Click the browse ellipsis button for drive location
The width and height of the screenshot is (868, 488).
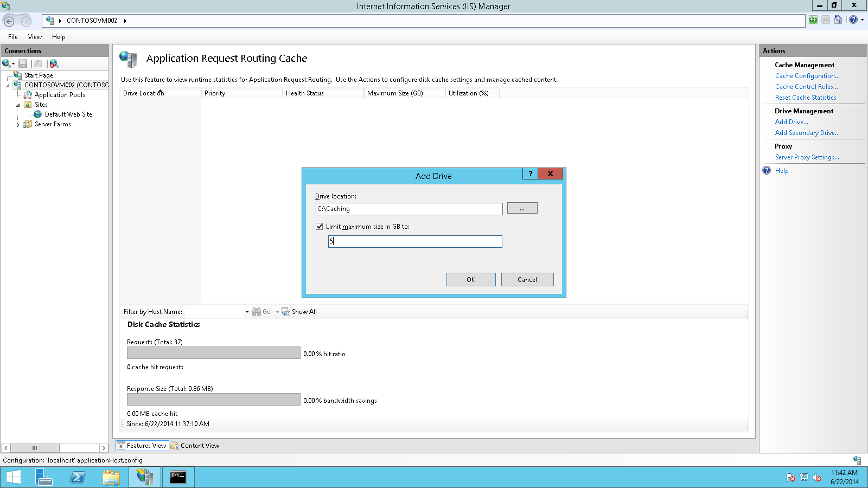[522, 208]
